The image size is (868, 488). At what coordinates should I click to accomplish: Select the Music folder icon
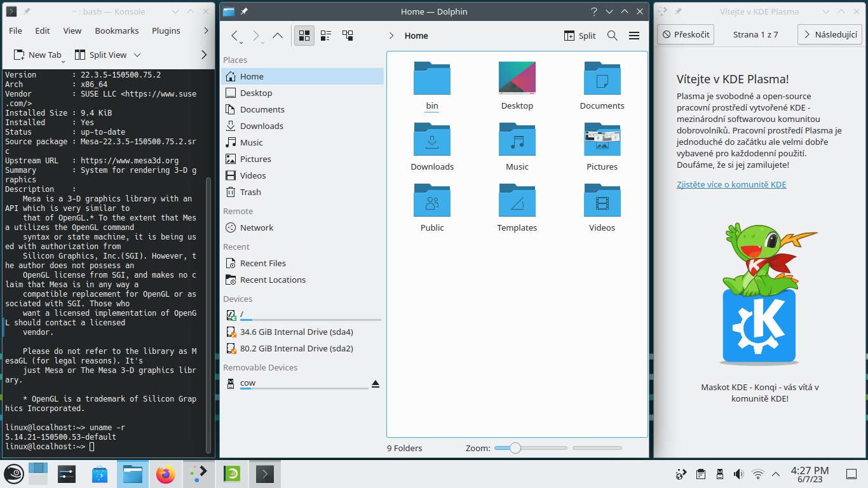pyautogui.click(x=517, y=139)
